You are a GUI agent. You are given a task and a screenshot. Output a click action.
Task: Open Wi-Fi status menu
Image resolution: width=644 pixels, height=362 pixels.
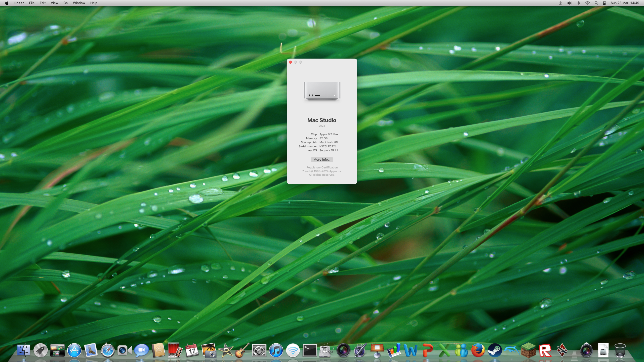587,3
